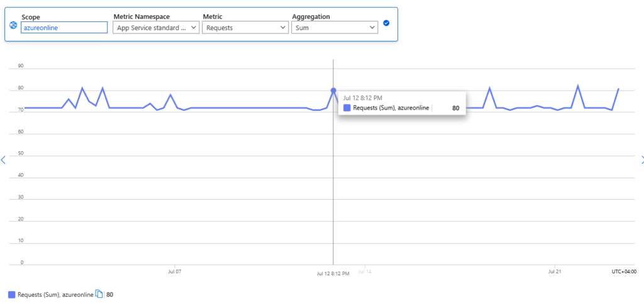Pan chart right with the right arrow
Screen dimensions: 644x308
click(641, 161)
